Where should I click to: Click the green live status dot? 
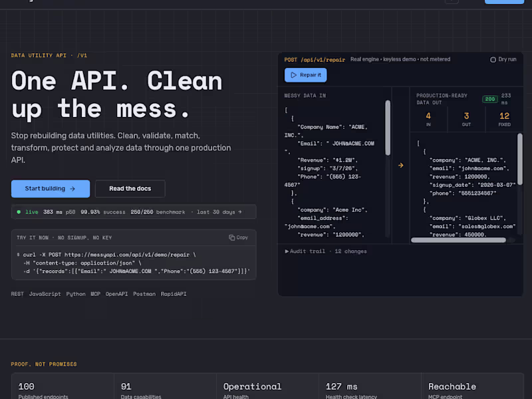19,212
